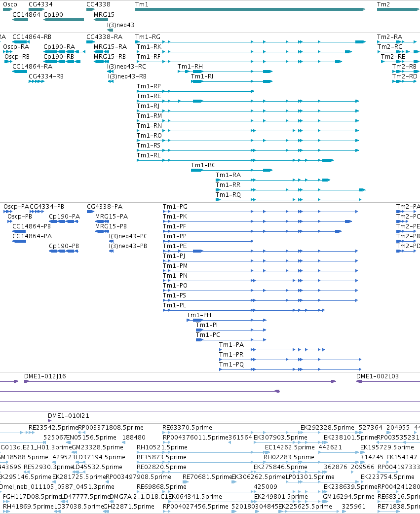Select transcript Tm1-RL

tap(235, 160)
